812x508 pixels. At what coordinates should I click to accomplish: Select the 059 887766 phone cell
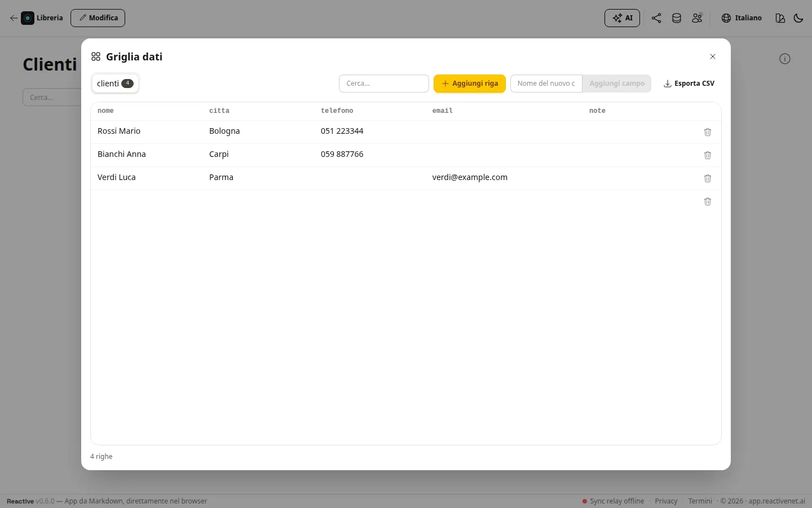pos(342,154)
